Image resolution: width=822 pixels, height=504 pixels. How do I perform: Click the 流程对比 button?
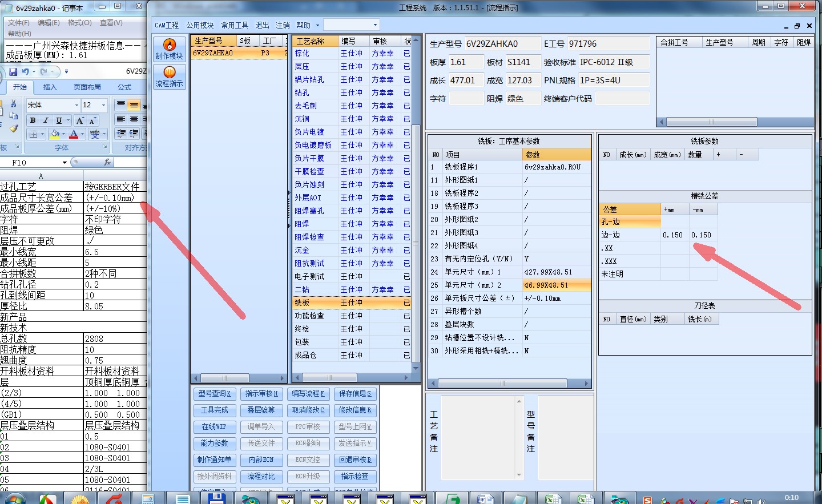[261, 476]
